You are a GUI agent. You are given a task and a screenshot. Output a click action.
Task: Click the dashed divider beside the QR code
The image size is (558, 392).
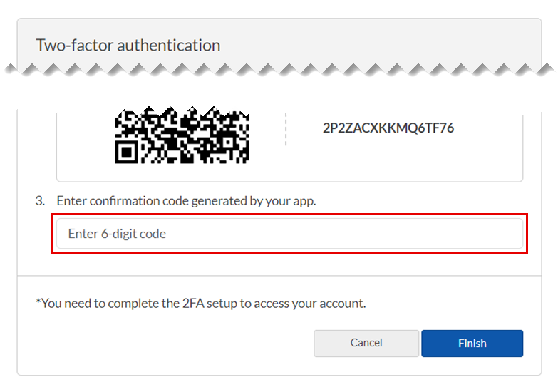pos(286,130)
